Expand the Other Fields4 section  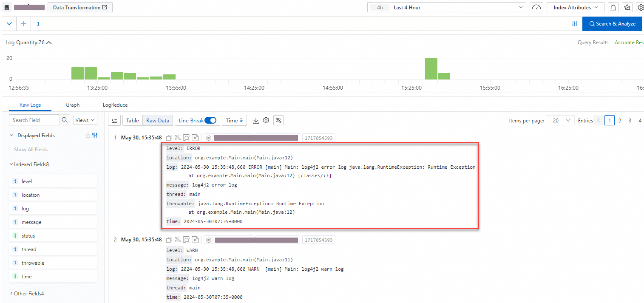[11, 294]
